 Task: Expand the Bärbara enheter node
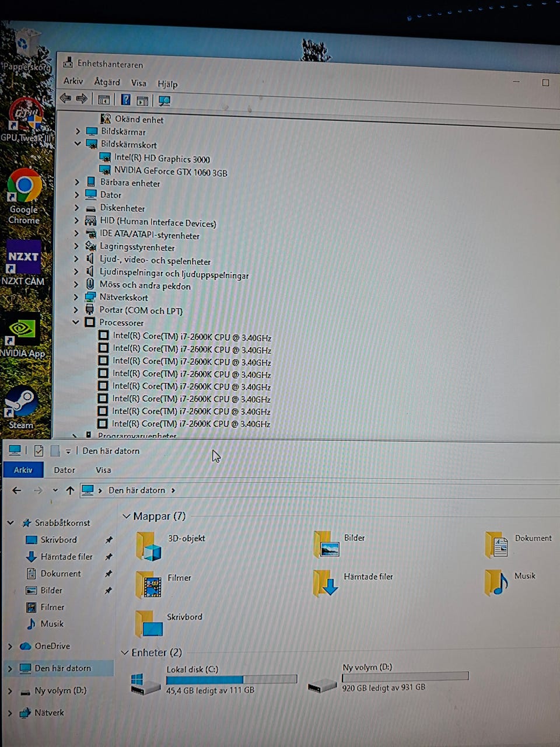pos(76,182)
